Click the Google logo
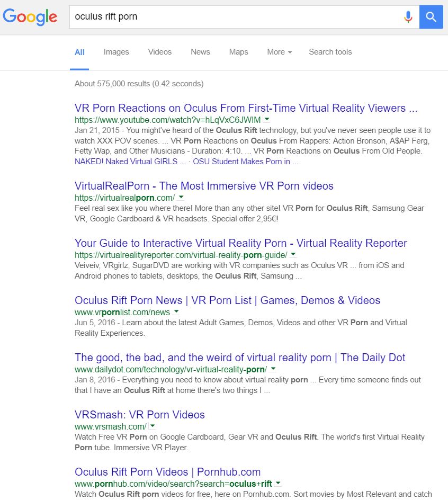448x500 pixels. [x=30, y=16]
